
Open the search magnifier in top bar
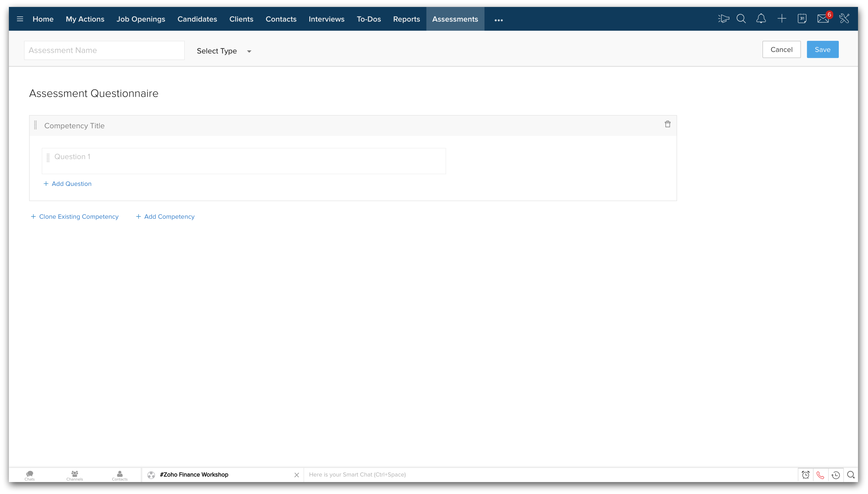click(x=741, y=19)
